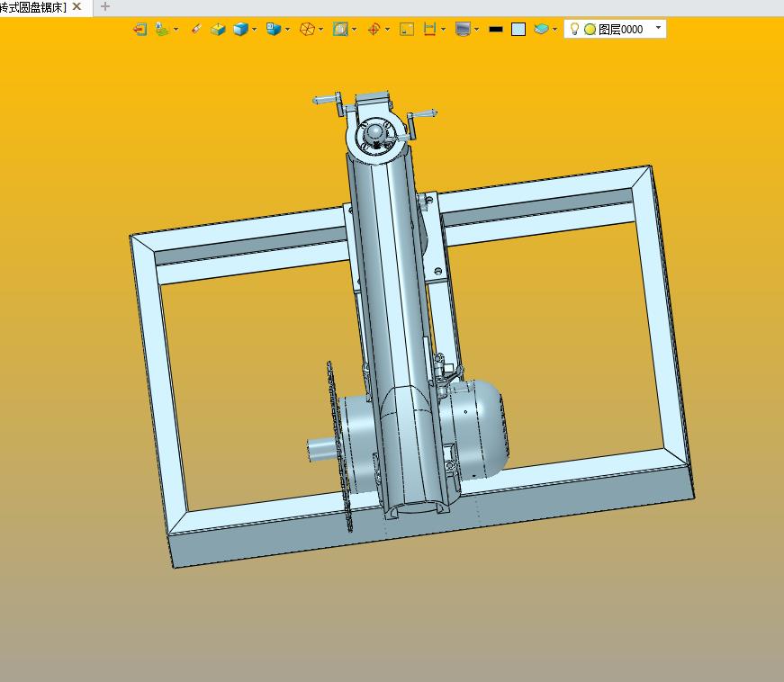This screenshot has width=784, height=682.
Task: Toggle the light bulb layer visibility
Action: pyautogui.click(x=575, y=29)
